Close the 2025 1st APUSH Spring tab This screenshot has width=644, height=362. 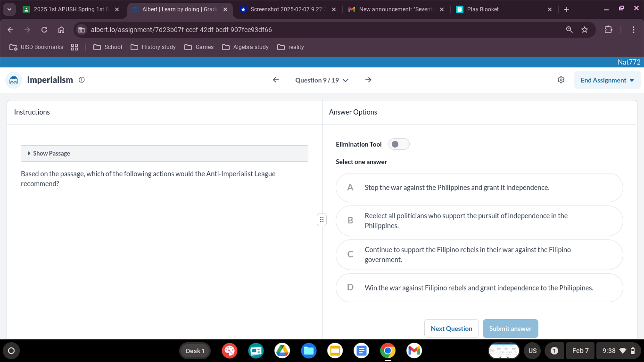coord(117,9)
